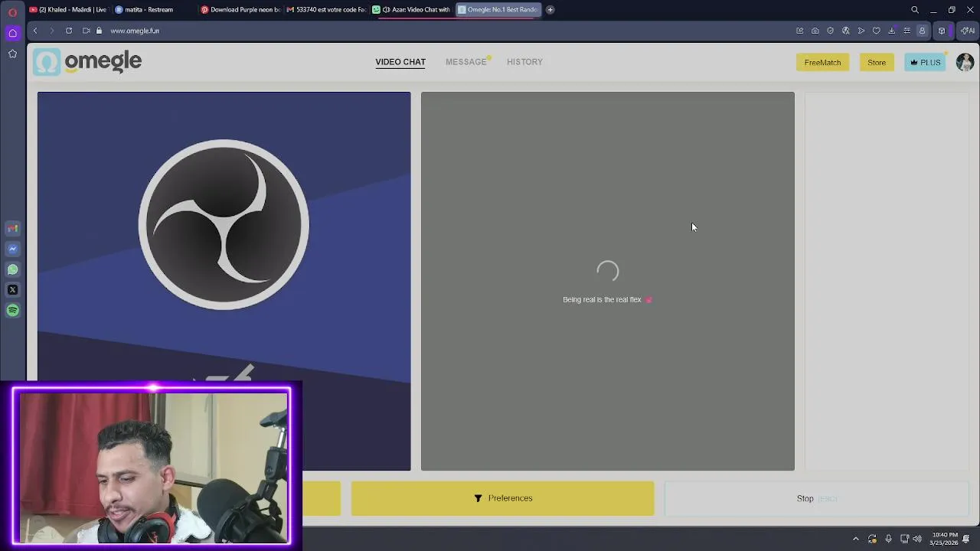Open the send to My Flow icon
Screen dimensions: 980x551
861,31
